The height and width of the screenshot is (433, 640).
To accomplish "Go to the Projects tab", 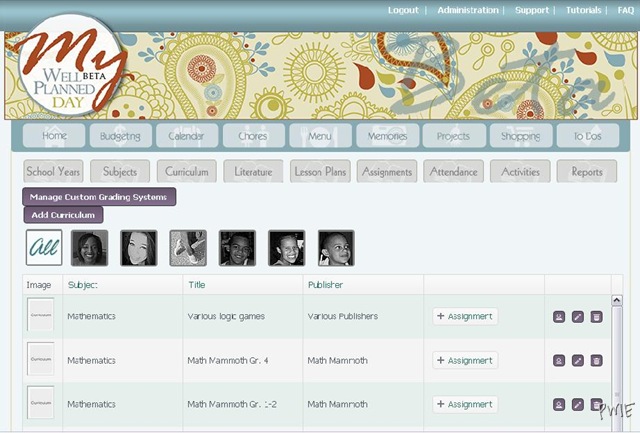I will point(454,135).
